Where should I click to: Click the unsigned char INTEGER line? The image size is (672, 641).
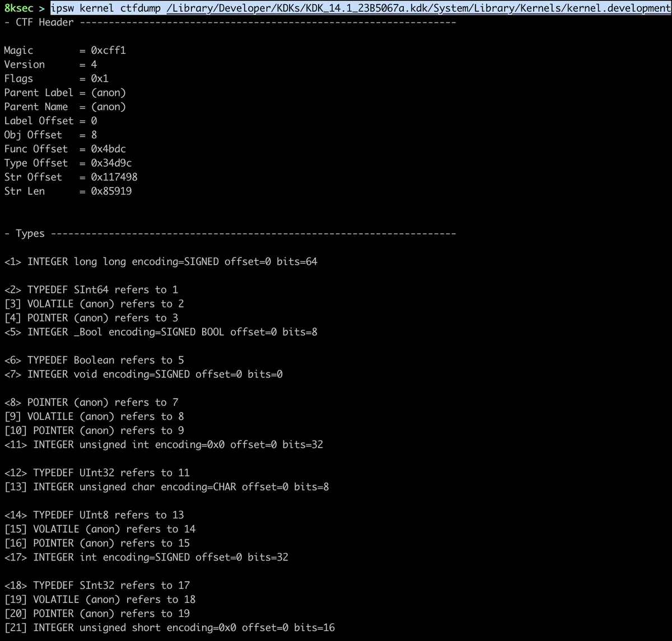pos(167,487)
